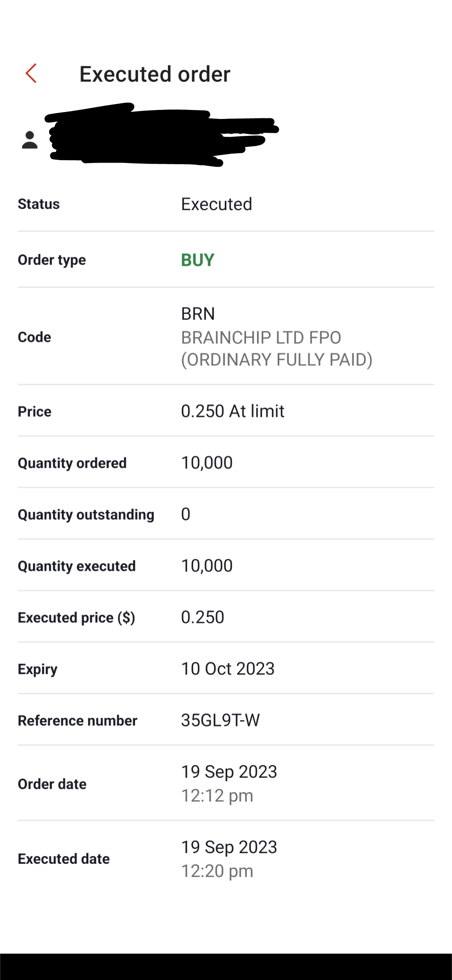Click the Order type label

[x=52, y=260]
